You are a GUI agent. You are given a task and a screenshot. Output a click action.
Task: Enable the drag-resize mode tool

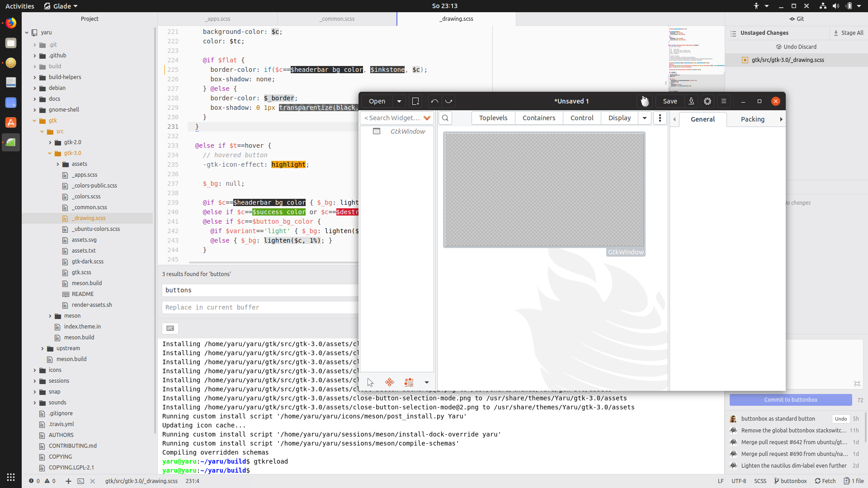(389, 383)
